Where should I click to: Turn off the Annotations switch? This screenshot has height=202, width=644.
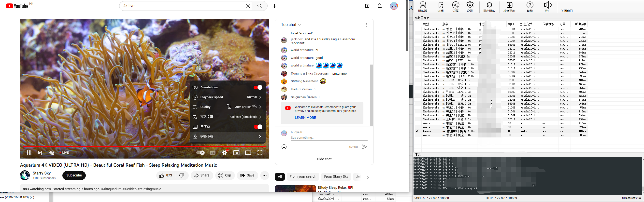point(258,87)
